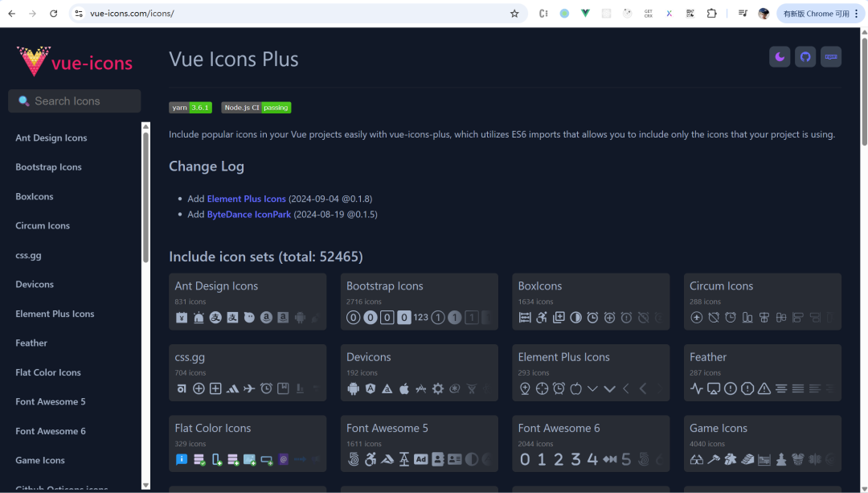Click the wheelchair accessibility icon in BoxIcons card
Viewport: 868px width, 493px height.
tap(542, 318)
